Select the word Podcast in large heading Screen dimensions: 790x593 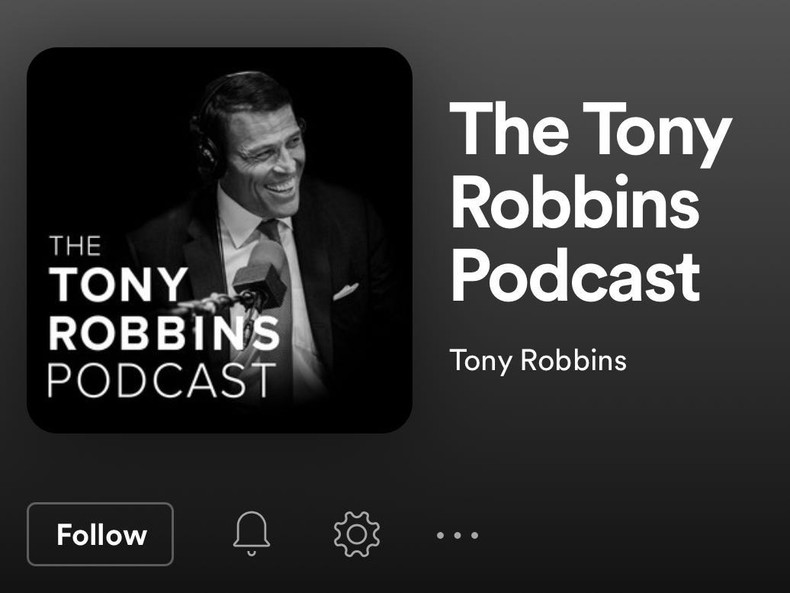pyautogui.click(x=575, y=277)
